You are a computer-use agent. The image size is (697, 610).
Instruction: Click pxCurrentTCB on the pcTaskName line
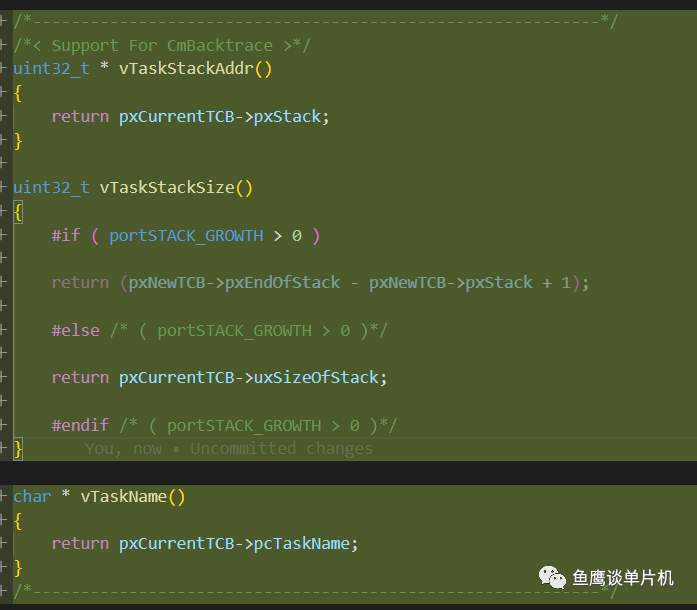(176, 544)
